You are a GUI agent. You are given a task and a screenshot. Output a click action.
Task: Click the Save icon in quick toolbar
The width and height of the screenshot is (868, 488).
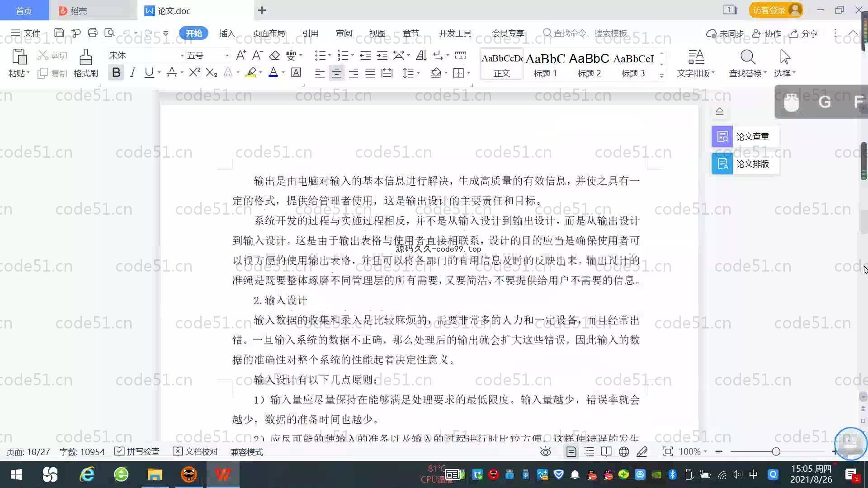(x=59, y=33)
